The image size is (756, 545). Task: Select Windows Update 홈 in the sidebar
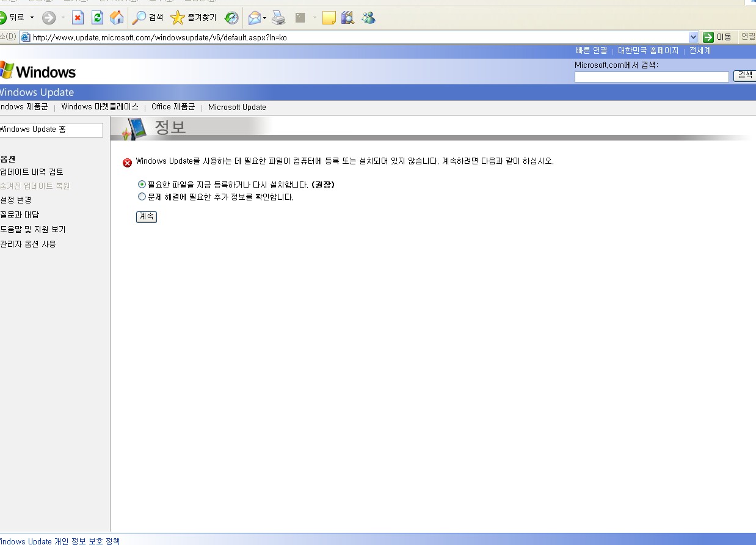pyautogui.click(x=51, y=130)
